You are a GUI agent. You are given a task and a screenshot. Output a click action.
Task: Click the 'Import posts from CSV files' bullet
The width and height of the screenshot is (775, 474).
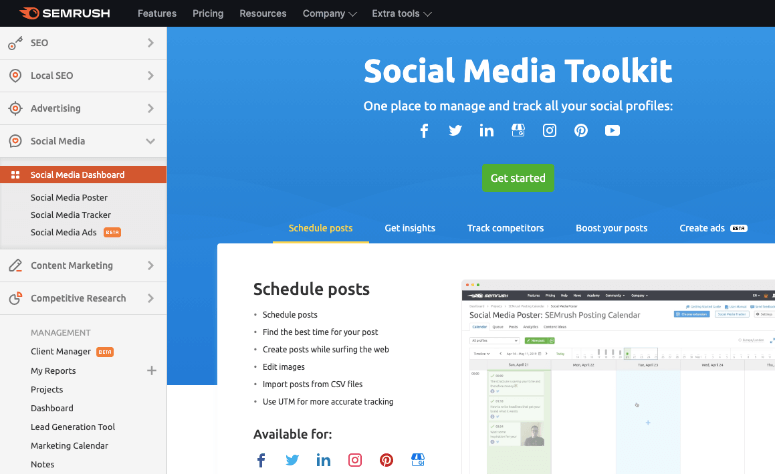[312, 384]
